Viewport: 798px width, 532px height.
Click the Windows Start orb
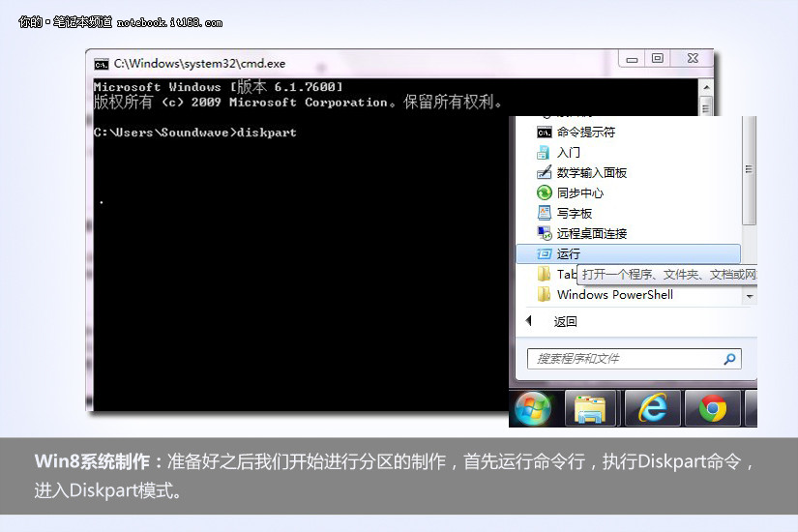click(533, 408)
